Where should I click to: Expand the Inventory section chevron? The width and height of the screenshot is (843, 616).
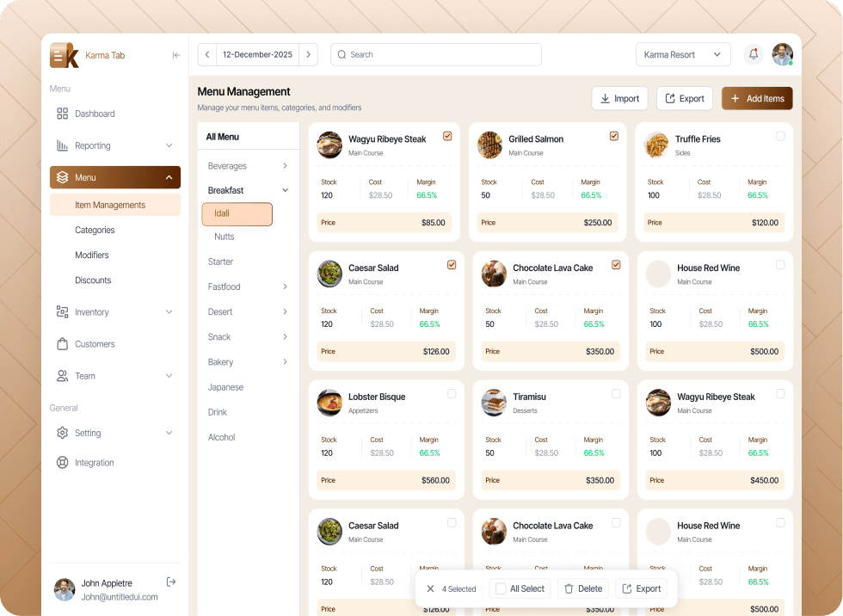coord(169,312)
